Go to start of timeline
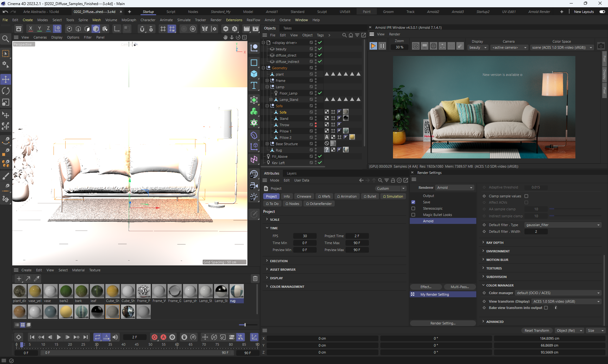 (x=32, y=337)
